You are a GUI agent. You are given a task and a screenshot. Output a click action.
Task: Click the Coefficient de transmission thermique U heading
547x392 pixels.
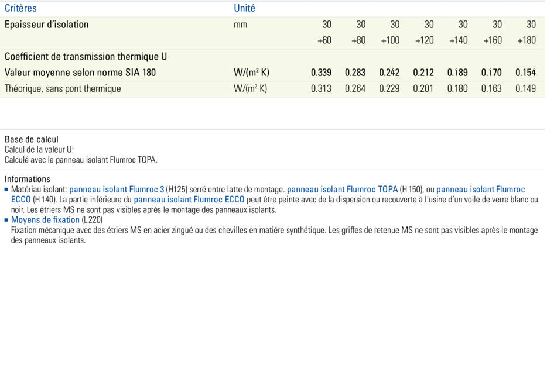[x=86, y=57]
